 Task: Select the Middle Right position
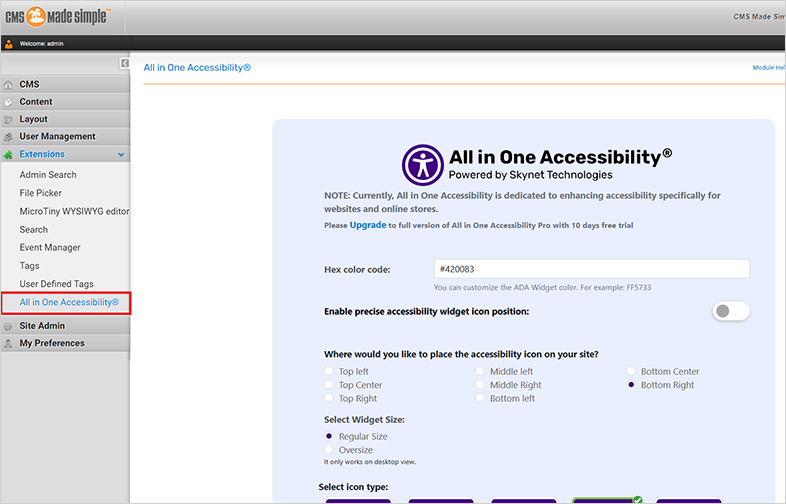(480, 385)
